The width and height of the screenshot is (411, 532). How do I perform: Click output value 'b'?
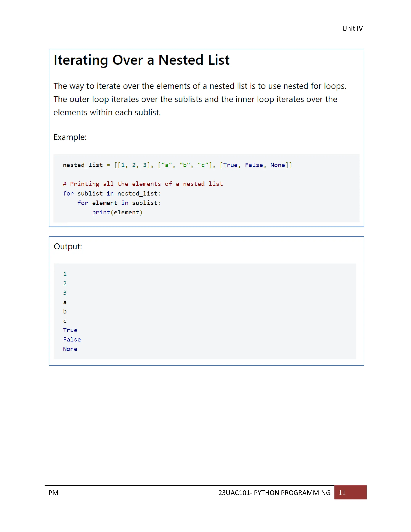pyautogui.click(x=65, y=311)
